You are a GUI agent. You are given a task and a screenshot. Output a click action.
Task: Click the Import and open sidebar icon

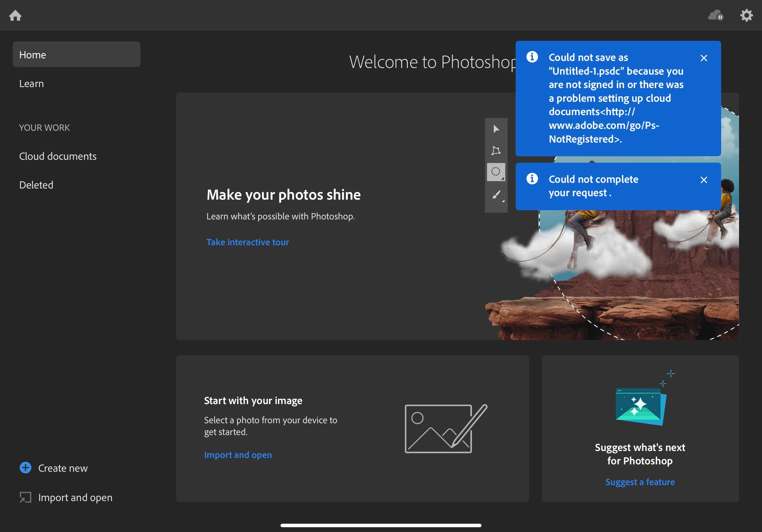point(26,497)
